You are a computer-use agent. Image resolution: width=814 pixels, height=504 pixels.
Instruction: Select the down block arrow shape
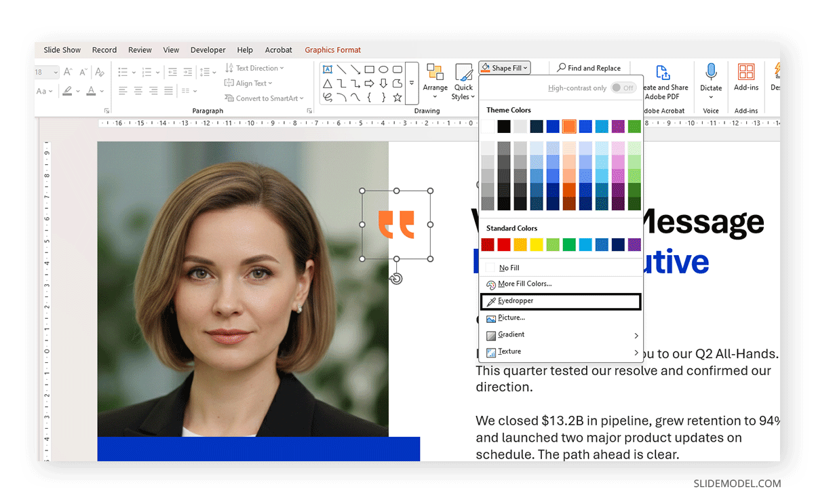[383, 83]
